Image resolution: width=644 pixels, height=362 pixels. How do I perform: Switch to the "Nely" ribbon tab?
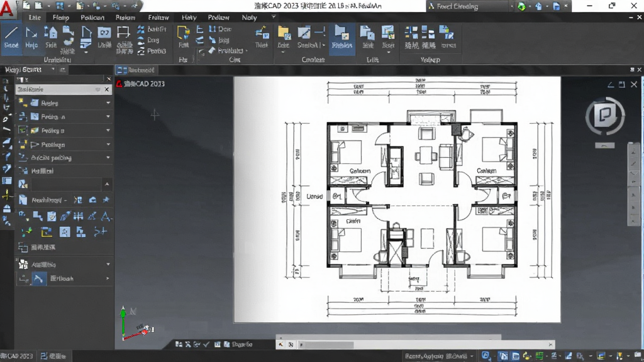[x=249, y=18]
